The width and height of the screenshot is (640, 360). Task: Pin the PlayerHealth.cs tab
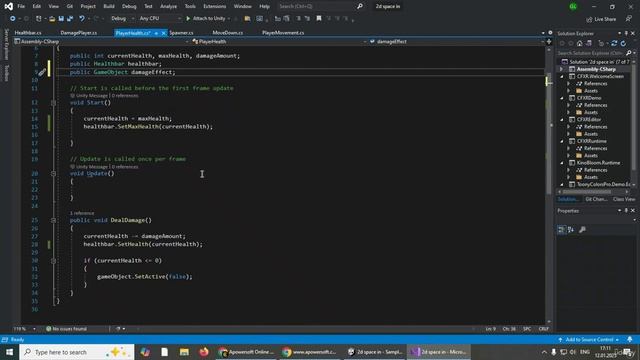click(x=156, y=33)
